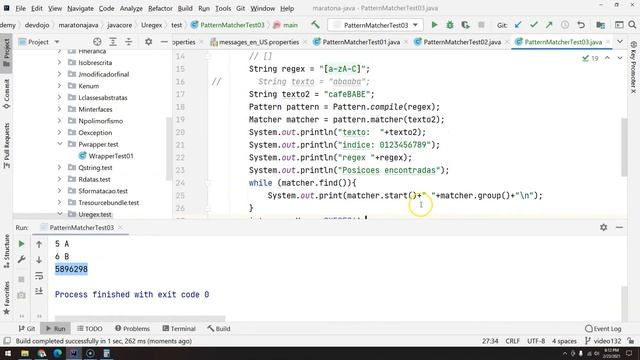Rollback changes with undo arrow icon
Viewport: 640px width, 360px height.
tap(581, 25)
